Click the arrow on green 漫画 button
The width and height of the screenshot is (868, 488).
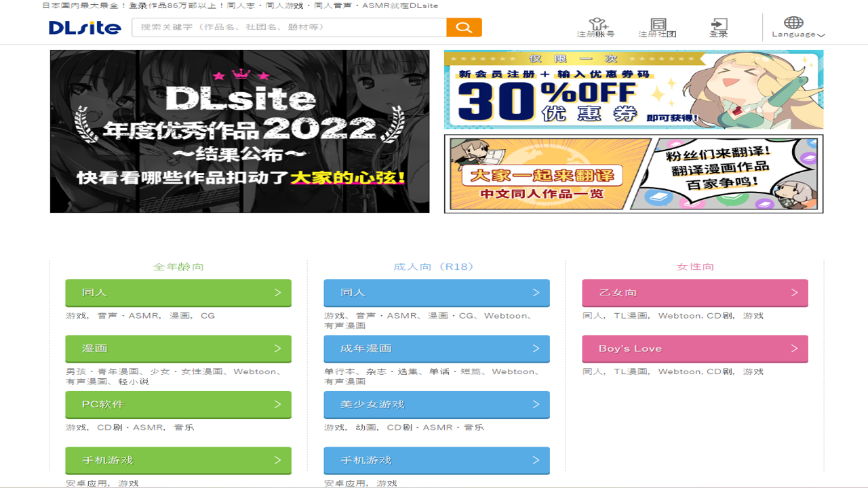pyautogui.click(x=277, y=348)
